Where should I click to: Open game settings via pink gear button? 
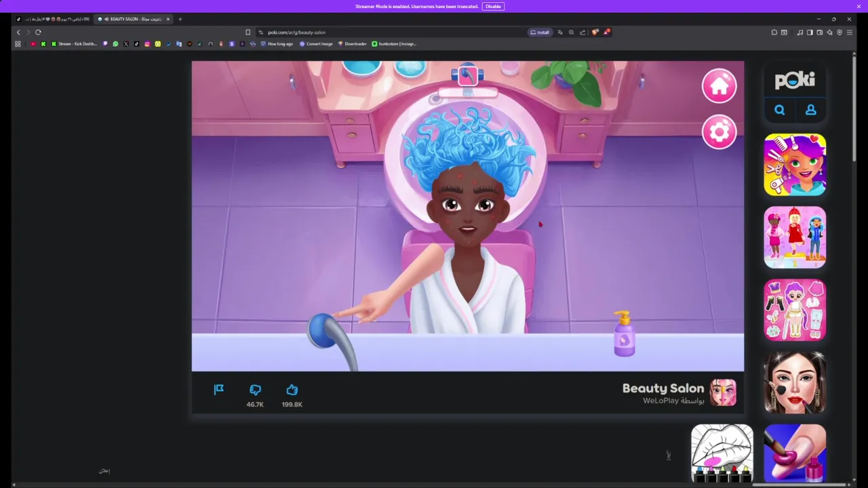(719, 131)
